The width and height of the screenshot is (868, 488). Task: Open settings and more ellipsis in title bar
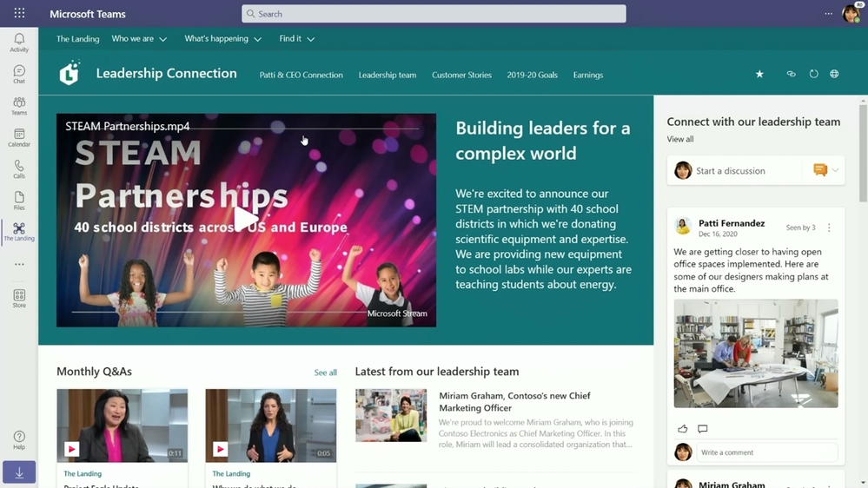pos(828,14)
